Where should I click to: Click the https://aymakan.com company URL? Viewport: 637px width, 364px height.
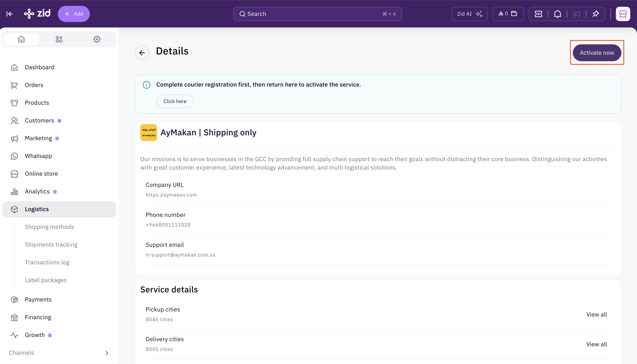[171, 195]
